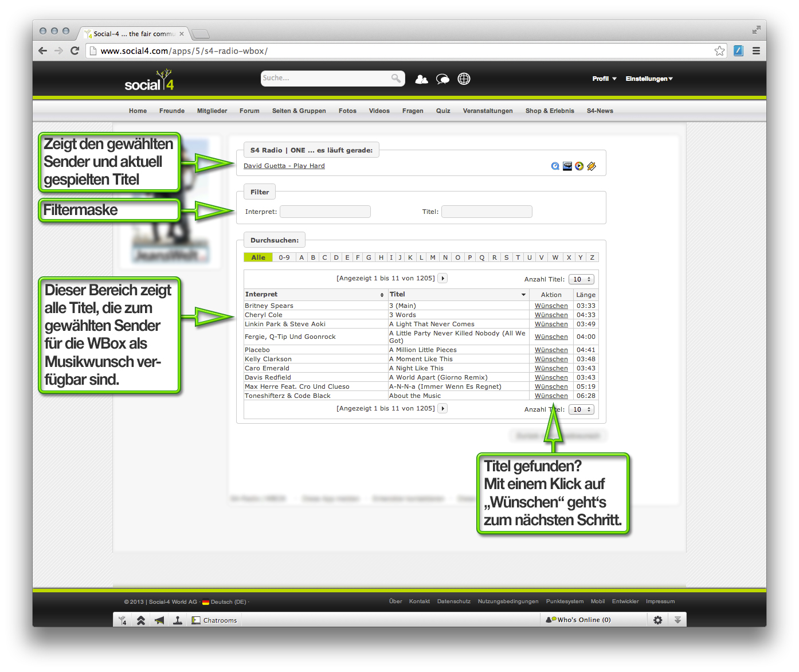Screen dimensions: 799x672
Task: Select the Alle letter filter tab
Action: click(x=258, y=257)
